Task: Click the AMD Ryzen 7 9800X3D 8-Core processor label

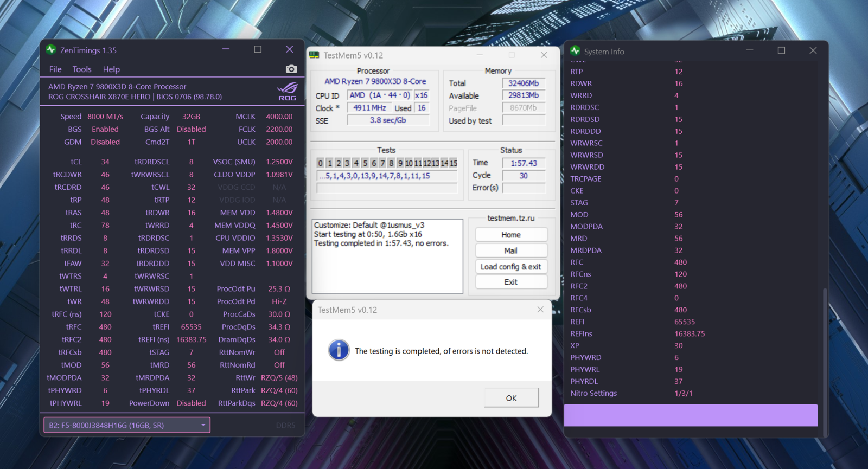Action: pos(375,81)
